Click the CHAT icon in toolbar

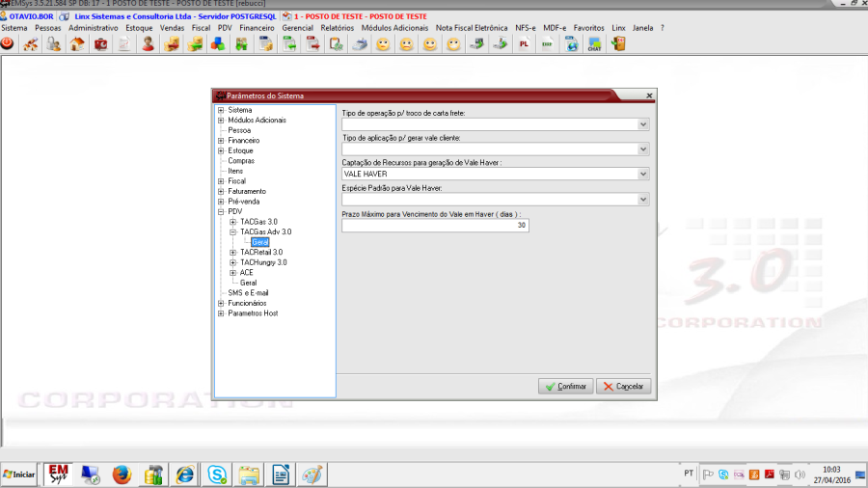[594, 43]
